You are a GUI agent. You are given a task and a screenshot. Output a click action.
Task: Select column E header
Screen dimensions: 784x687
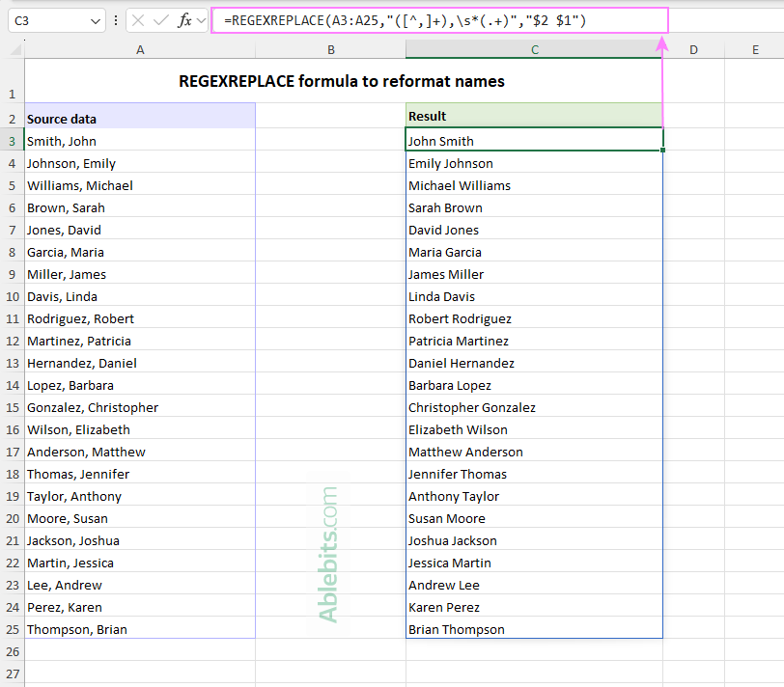point(754,50)
